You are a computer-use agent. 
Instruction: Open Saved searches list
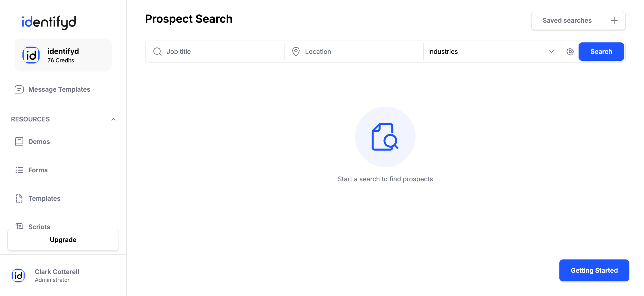click(567, 20)
